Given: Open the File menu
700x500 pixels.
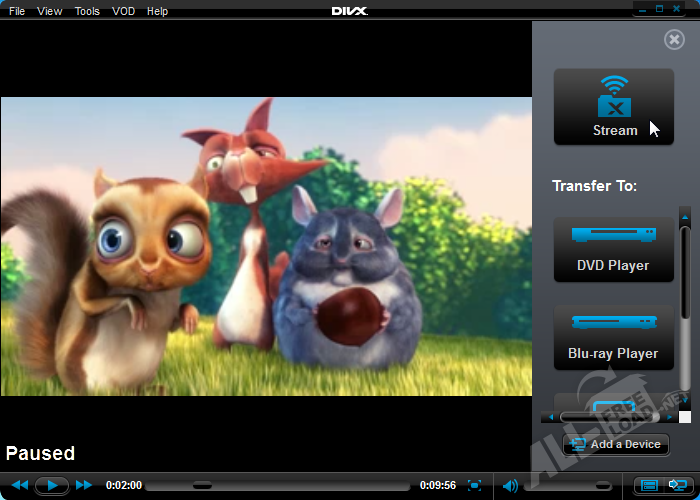Looking at the screenshot, I should pyautogui.click(x=17, y=11).
